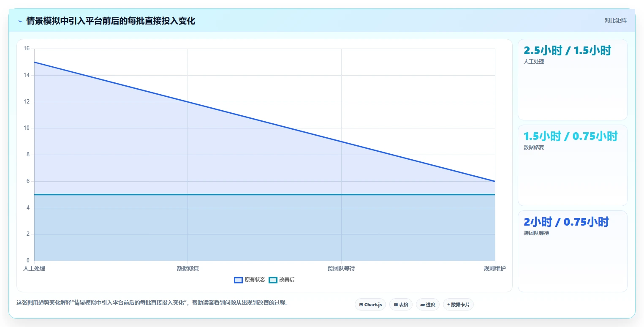This screenshot has width=644, height=327.
Task: Click the blue line point above 跨团队等待
Action: (x=341, y=142)
